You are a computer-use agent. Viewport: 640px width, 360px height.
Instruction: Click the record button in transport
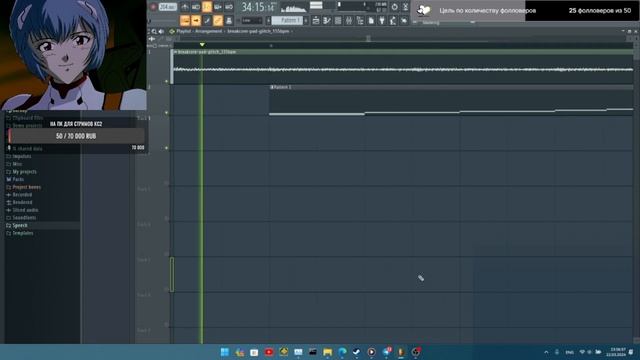click(x=153, y=7)
